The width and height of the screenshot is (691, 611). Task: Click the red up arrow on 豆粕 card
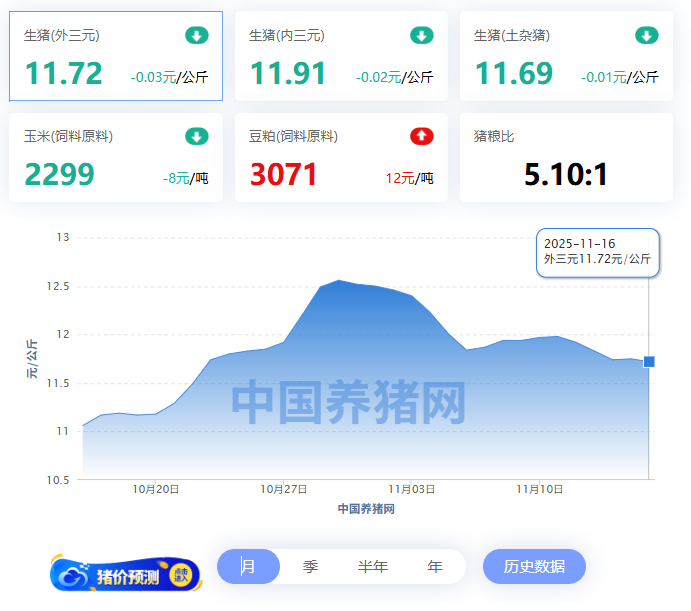[422, 137]
